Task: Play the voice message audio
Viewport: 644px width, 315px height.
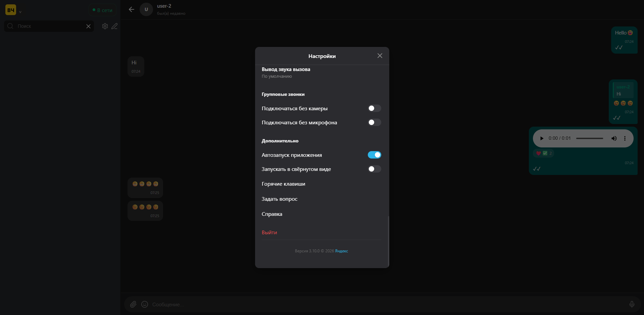Action: point(541,138)
